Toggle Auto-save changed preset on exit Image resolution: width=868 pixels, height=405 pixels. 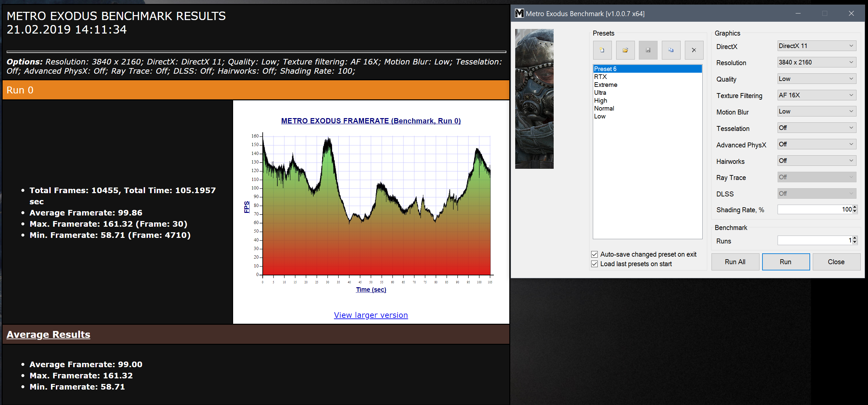coord(594,254)
